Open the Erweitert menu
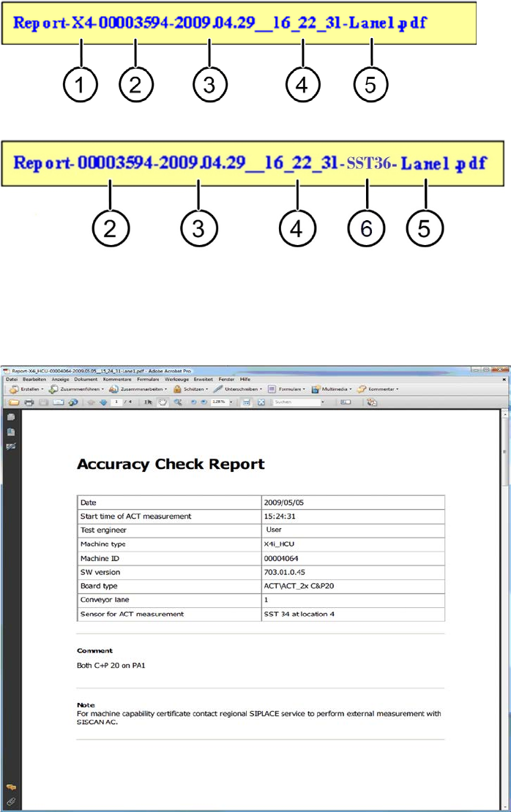This screenshot has width=511, height=812. (x=204, y=379)
